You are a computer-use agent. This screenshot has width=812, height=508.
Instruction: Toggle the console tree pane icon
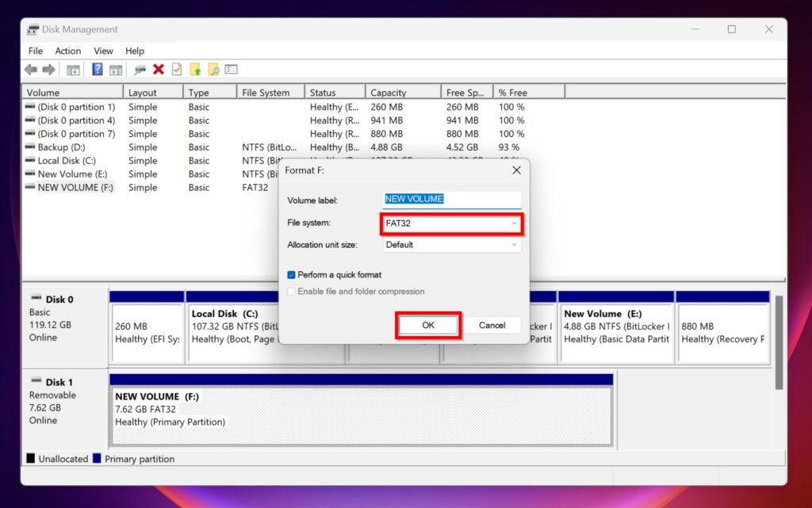pyautogui.click(x=72, y=69)
